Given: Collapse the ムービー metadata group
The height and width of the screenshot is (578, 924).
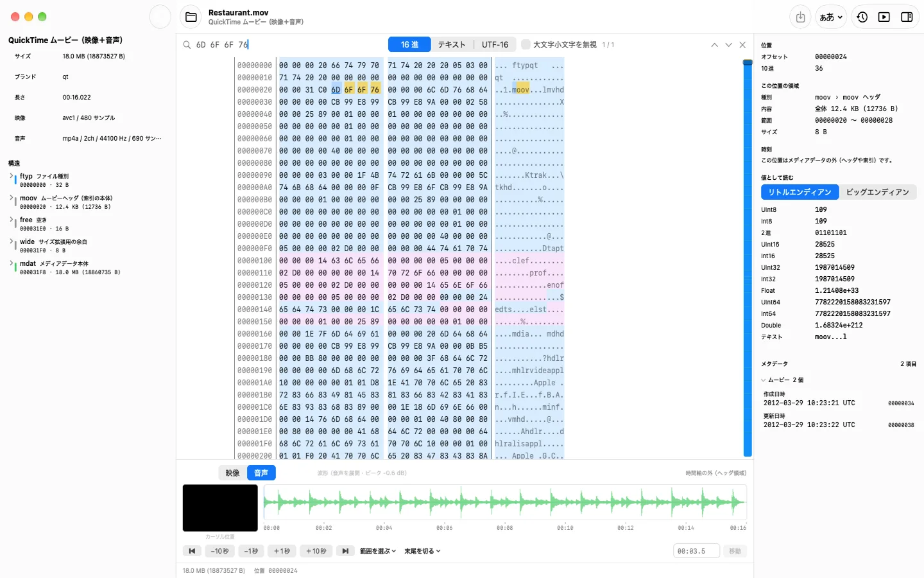Looking at the screenshot, I should coord(764,380).
